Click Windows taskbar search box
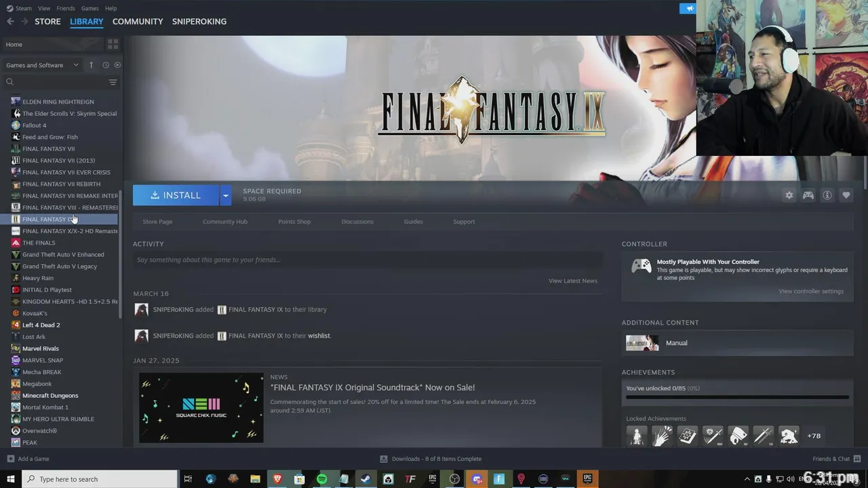868x488 pixels. 100,479
